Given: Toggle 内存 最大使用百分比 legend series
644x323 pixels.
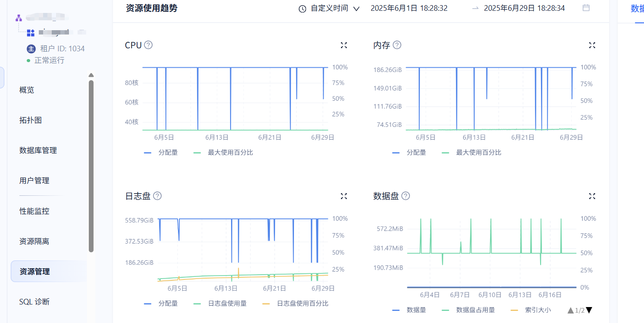Looking at the screenshot, I should 472,152.
